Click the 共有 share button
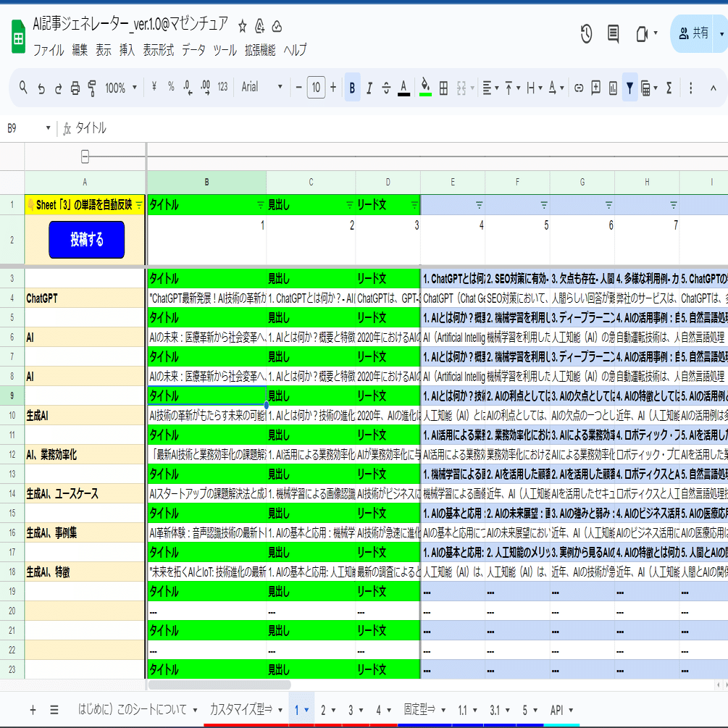The image size is (728, 728). (x=694, y=33)
